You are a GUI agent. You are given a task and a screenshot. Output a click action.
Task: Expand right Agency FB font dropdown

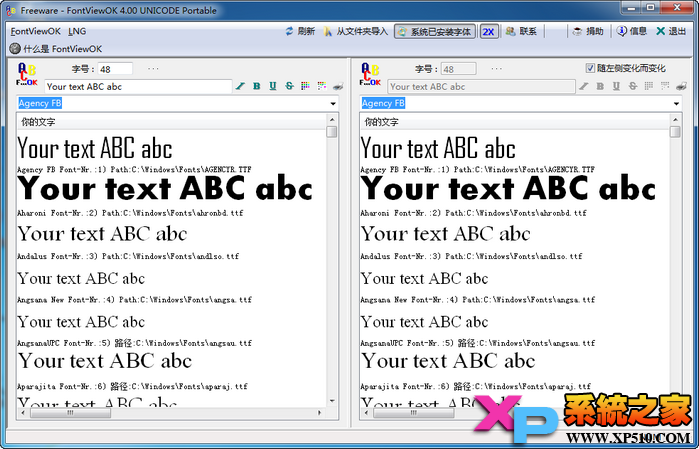pyautogui.click(x=676, y=103)
